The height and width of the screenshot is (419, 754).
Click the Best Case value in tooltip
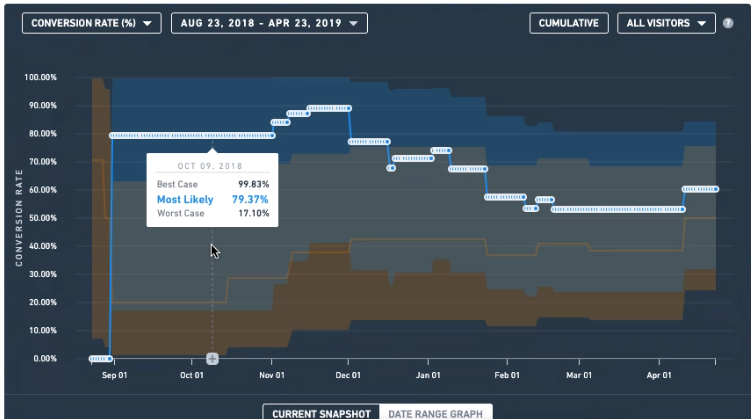[x=253, y=184]
